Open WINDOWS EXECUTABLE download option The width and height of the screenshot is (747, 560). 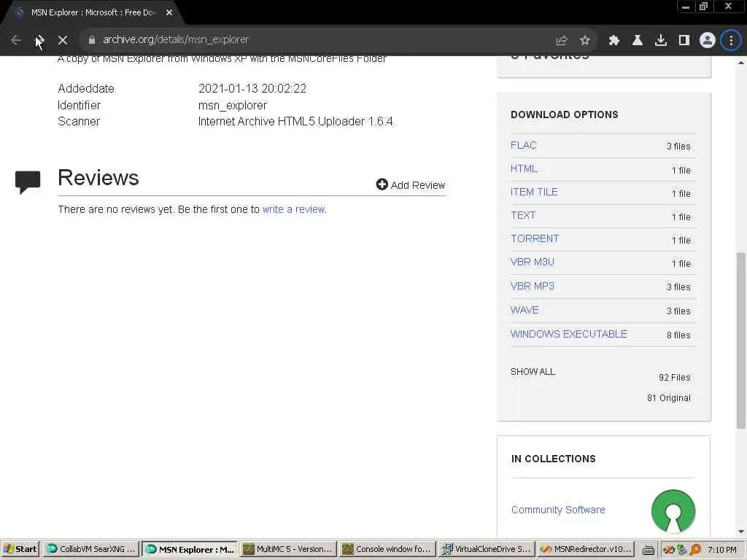click(x=569, y=334)
